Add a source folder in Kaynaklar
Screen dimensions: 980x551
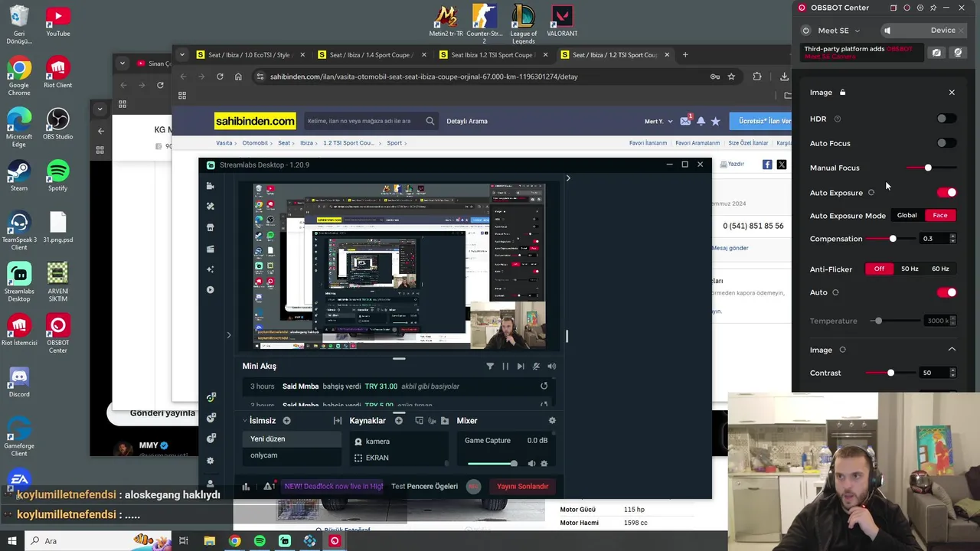pyautogui.click(x=445, y=421)
